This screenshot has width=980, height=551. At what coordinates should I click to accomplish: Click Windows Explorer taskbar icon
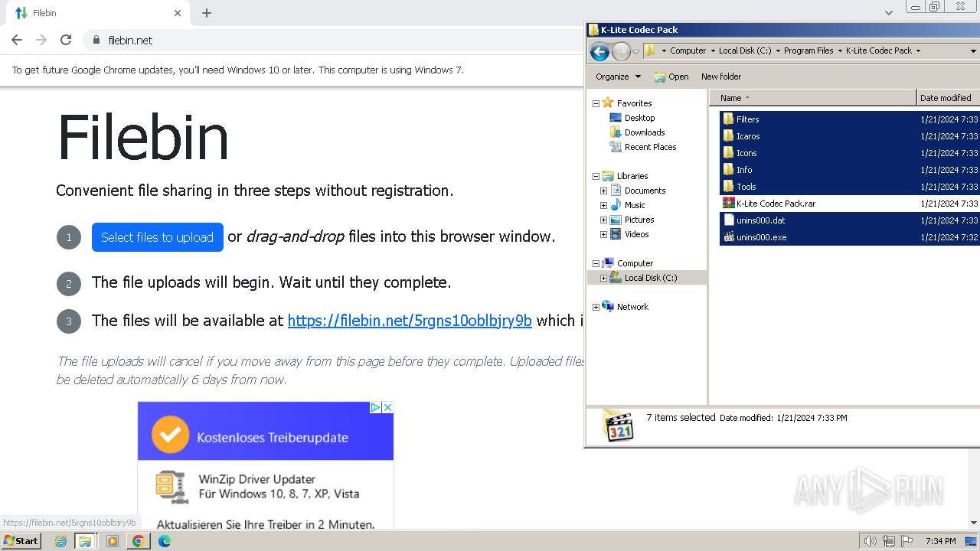[x=84, y=541]
